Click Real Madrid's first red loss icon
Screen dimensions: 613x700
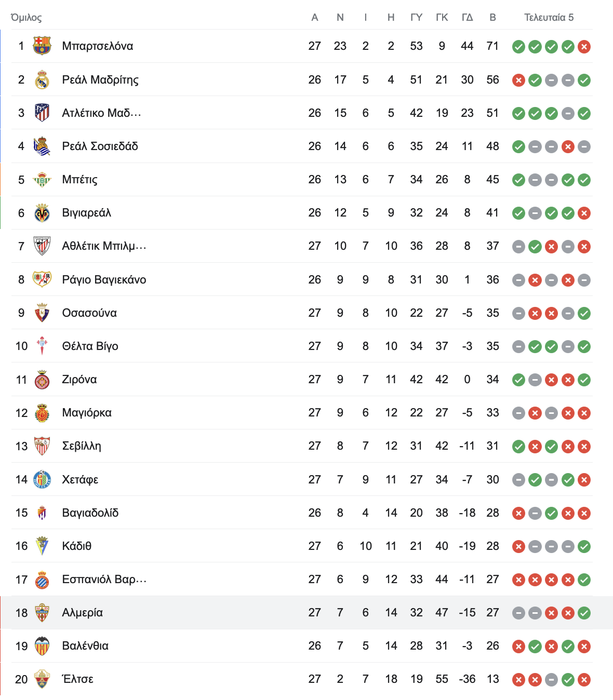518,80
